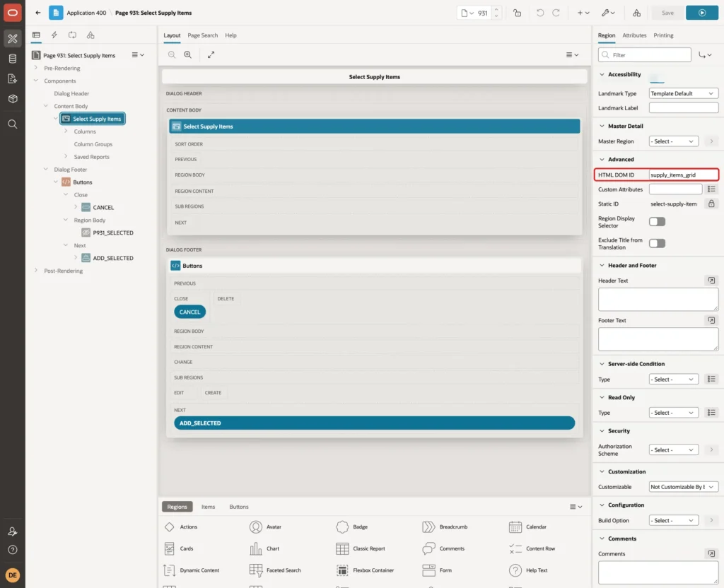This screenshot has width=724, height=588.
Task: Collapse the Advanced section
Action: point(602,159)
